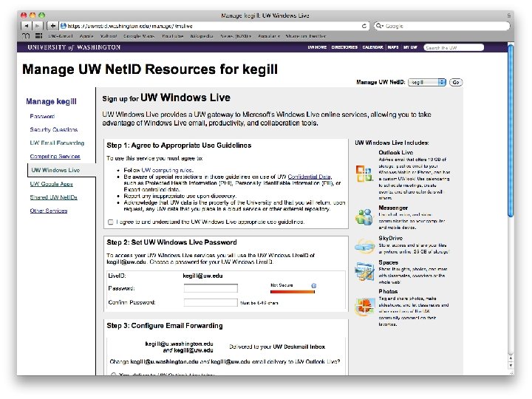Click the magnifier icon in Google search
Viewport: 532px width, 399px height.
pyautogui.click(x=379, y=26)
